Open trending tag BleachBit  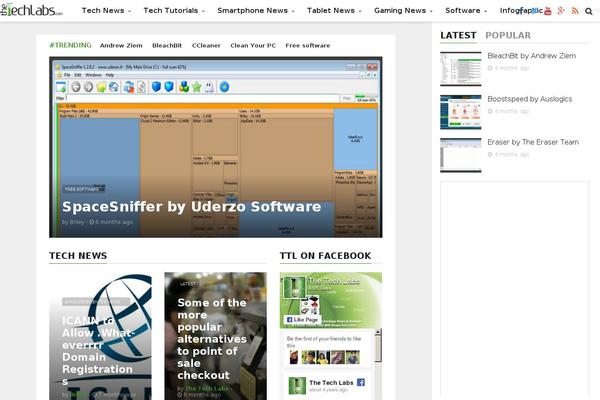tap(167, 46)
